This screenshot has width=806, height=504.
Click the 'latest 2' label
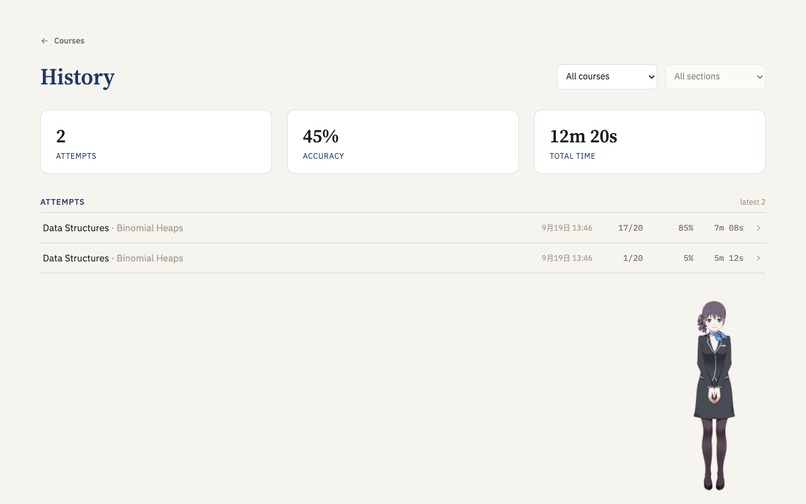point(753,202)
